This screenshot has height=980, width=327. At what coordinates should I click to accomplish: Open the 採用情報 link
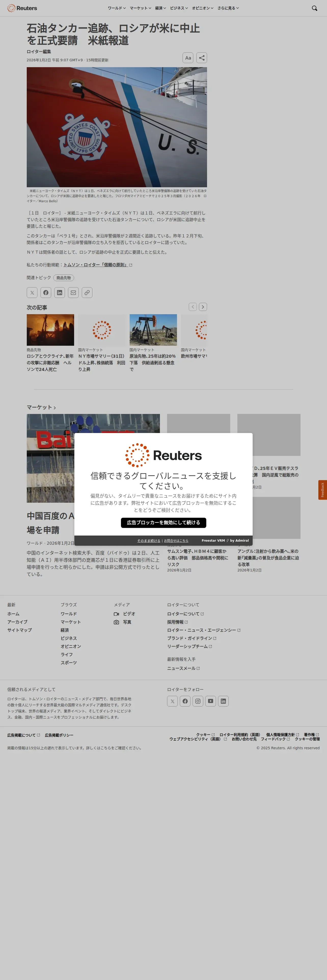(178, 622)
